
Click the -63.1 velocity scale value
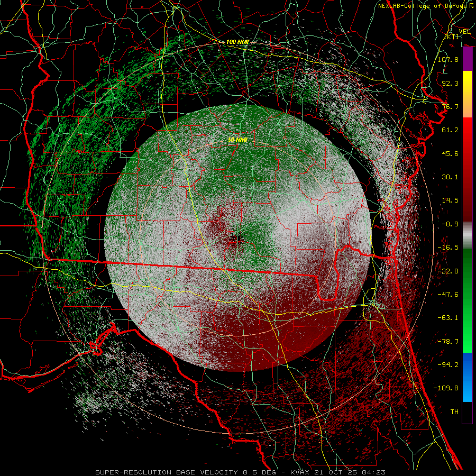click(x=448, y=318)
